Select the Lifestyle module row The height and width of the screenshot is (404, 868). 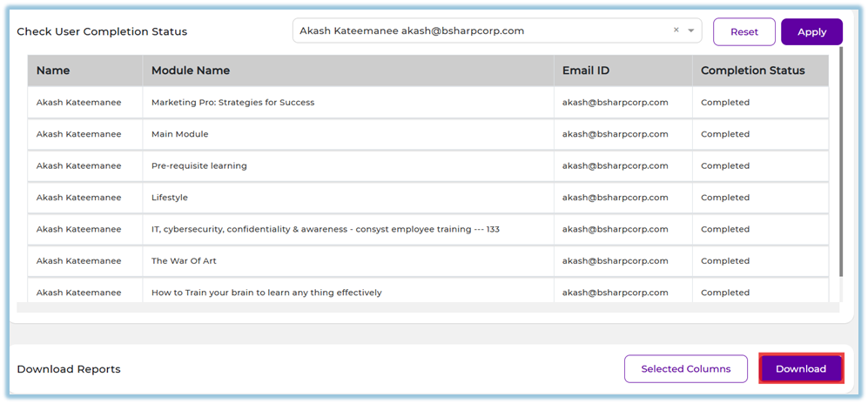(170, 198)
